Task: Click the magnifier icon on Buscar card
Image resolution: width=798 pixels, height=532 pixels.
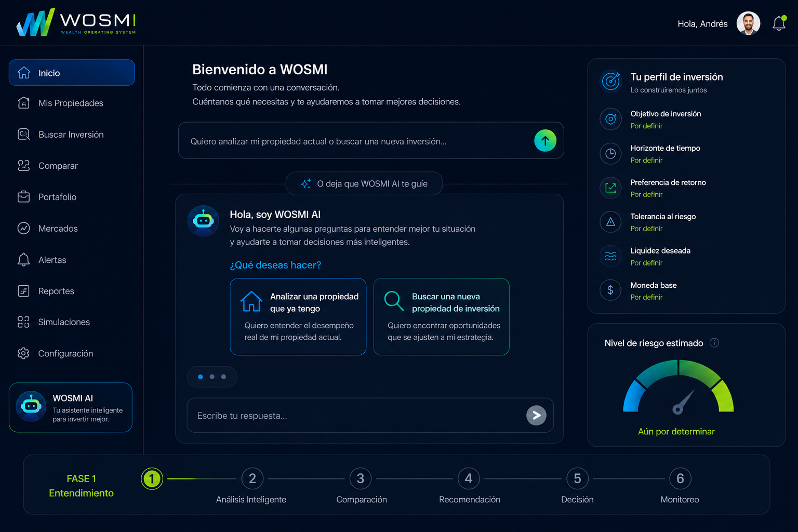Action: pyautogui.click(x=393, y=300)
